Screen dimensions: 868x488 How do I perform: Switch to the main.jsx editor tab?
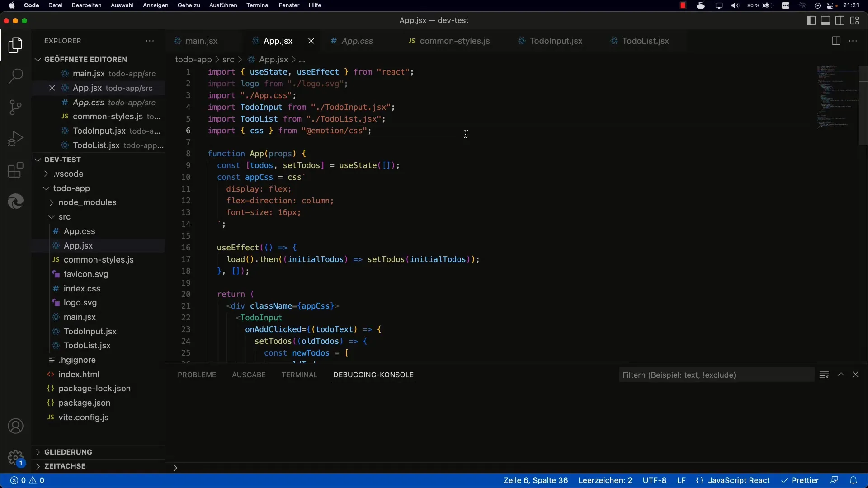(x=202, y=41)
